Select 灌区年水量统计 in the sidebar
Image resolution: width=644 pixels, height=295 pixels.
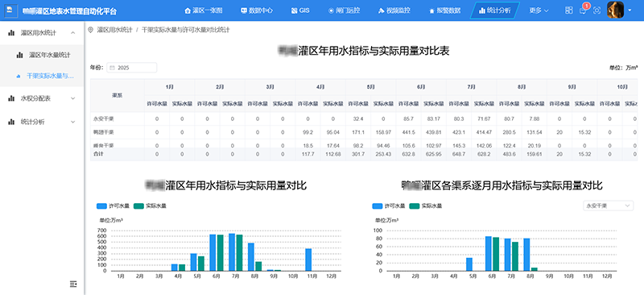point(50,55)
